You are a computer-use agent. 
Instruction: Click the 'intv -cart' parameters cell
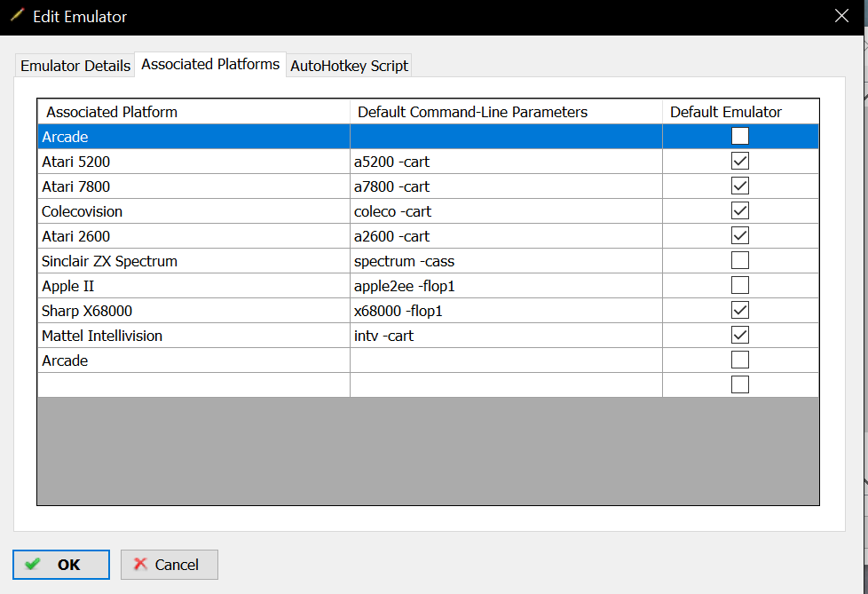point(506,336)
